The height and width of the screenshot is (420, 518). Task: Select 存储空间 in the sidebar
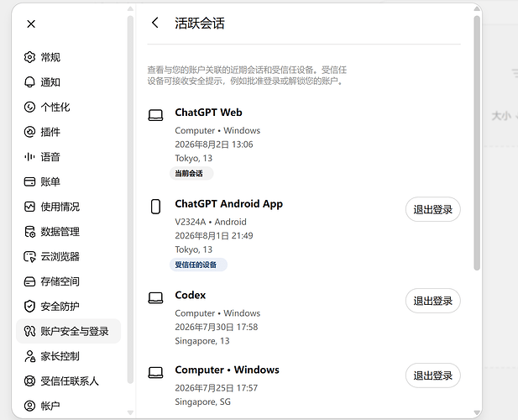[x=68, y=281]
